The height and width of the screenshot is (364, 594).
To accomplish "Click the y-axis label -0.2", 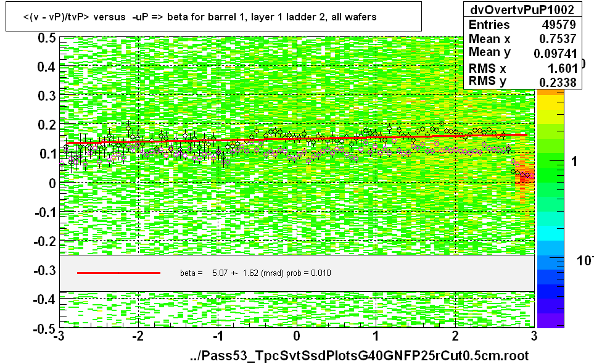I will (x=45, y=241).
